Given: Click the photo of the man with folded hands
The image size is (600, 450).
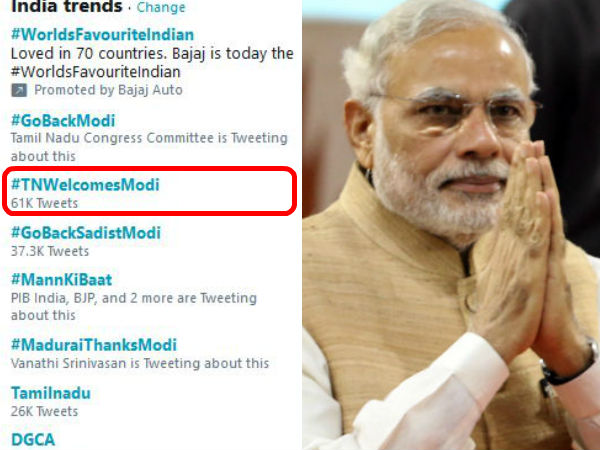Looking at the screenshot, I should point(451,225).
